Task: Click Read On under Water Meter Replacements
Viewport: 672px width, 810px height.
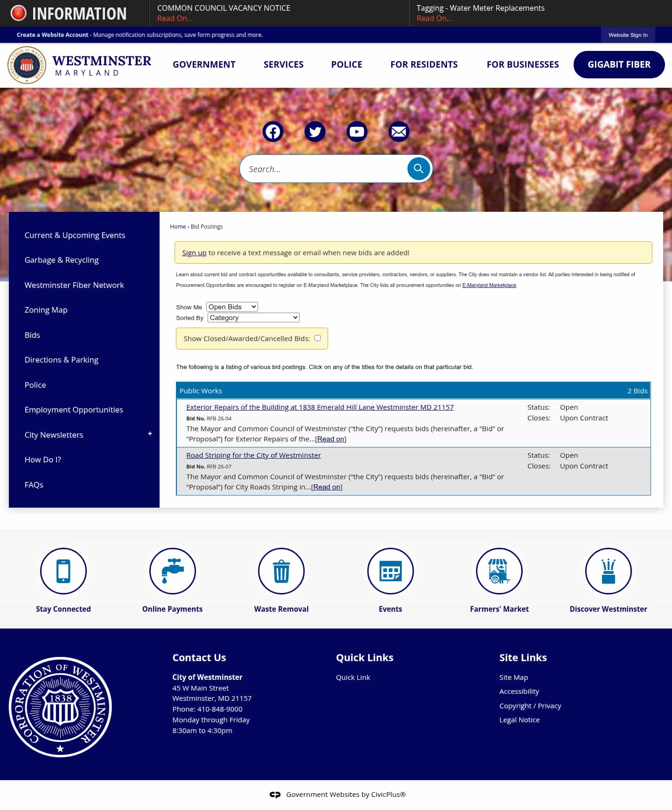Action: coord(434,18)
